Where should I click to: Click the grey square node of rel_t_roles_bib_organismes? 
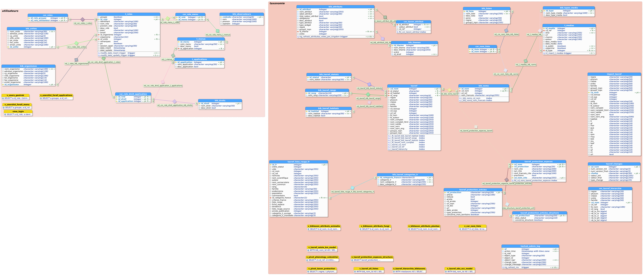coord(76,60)
